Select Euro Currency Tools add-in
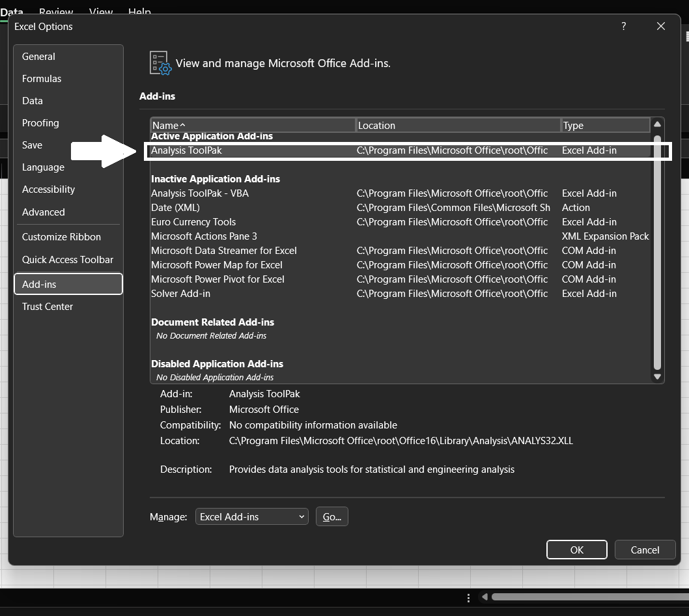 click(401, 222)
